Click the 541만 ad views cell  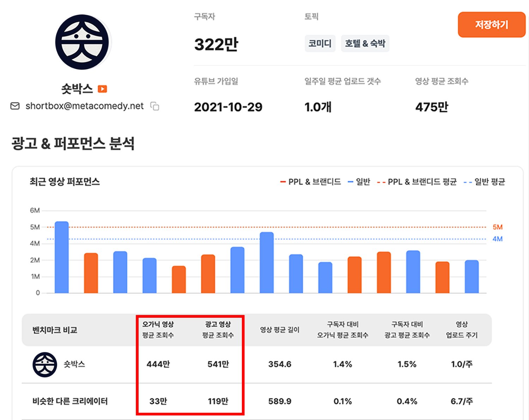[x=218, y=364]
